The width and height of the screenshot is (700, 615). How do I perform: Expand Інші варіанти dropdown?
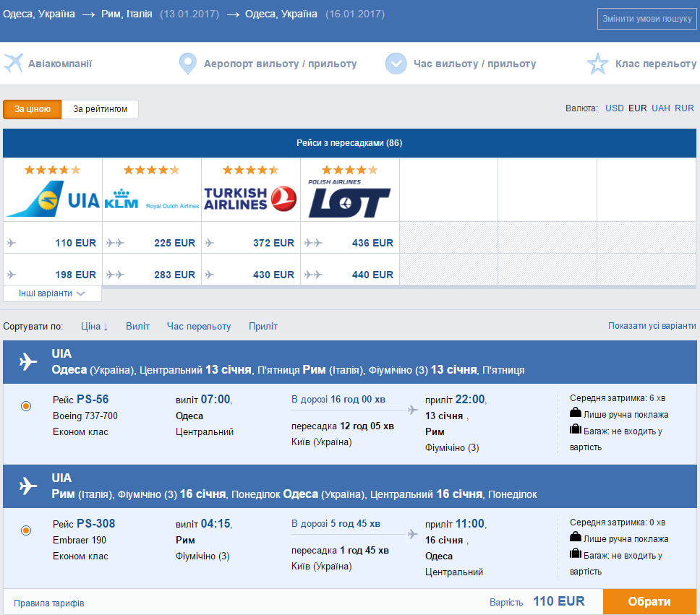52,293
